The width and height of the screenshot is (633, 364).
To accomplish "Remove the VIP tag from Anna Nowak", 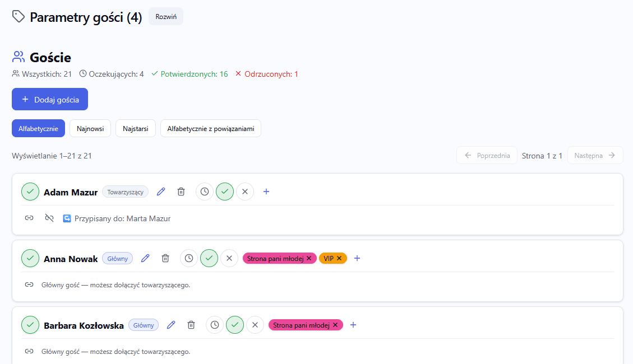I will 340,258.
